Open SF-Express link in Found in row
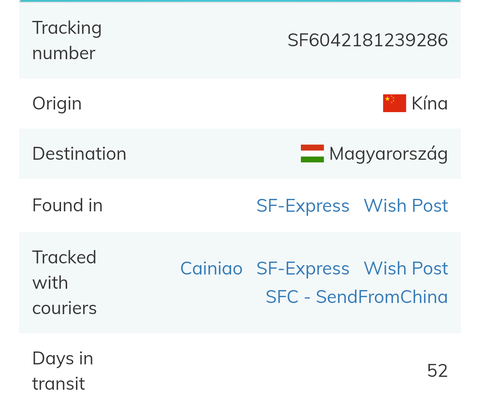 pos(303,205)
